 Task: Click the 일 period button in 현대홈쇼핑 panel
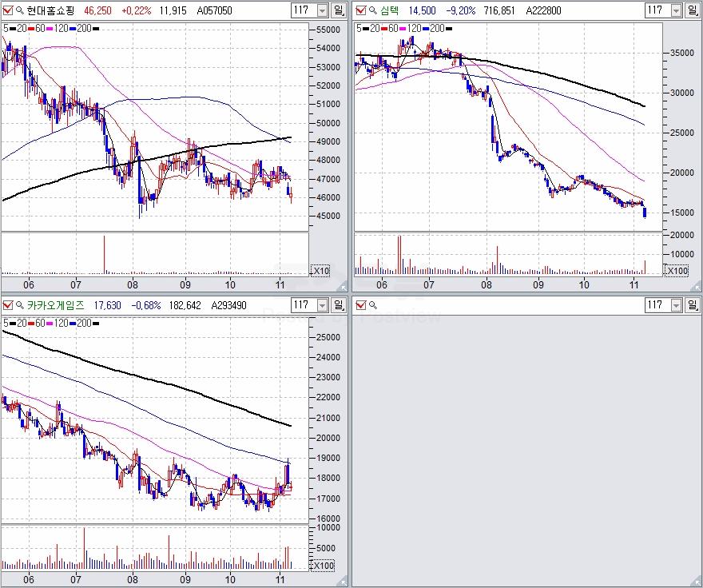click(x=339, y=10)
